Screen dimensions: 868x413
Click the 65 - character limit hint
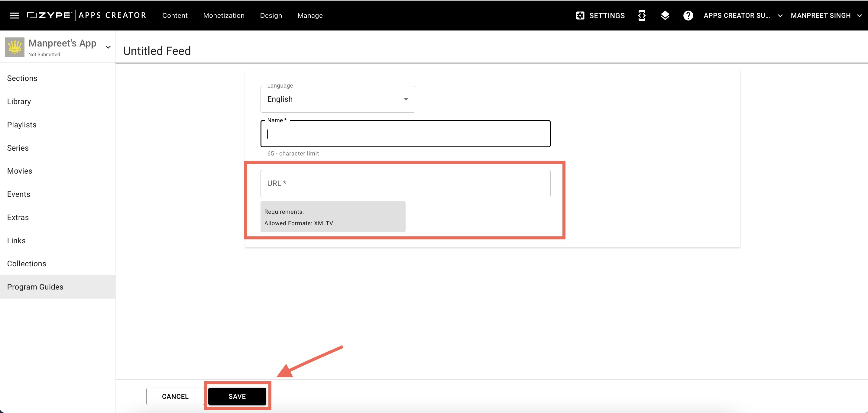pyautogui.click(x=293, y=153)
